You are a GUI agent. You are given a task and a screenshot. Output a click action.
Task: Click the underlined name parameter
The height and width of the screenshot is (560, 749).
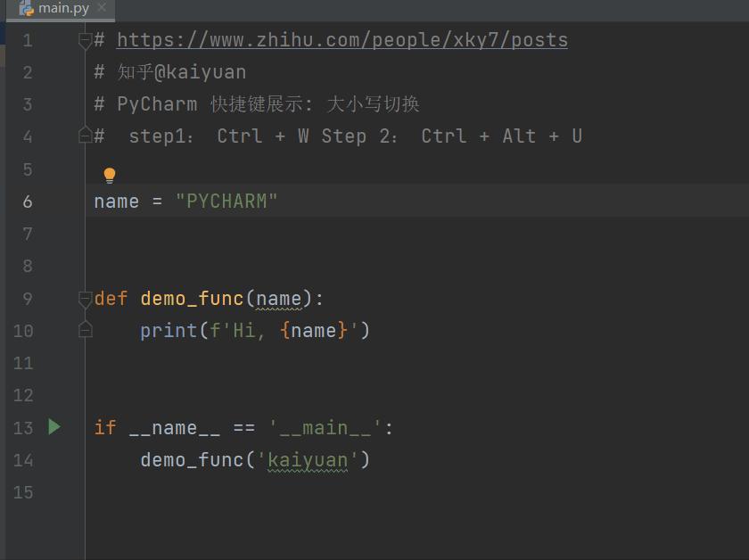(278, 299)
